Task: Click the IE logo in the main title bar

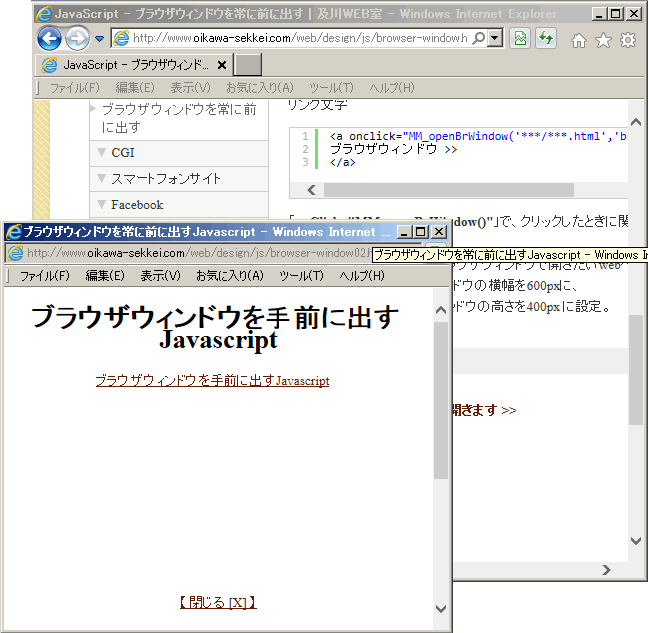Action: [x=44, y=14]
